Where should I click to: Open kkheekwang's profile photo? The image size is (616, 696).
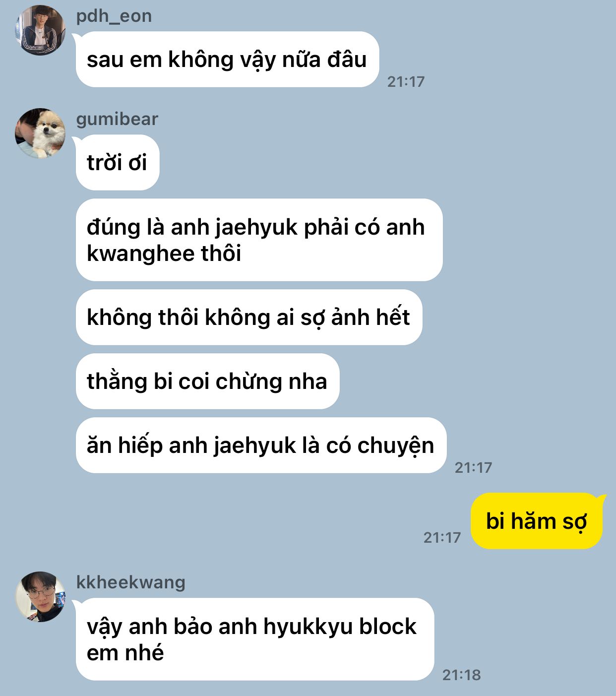(x=40, y=597)
